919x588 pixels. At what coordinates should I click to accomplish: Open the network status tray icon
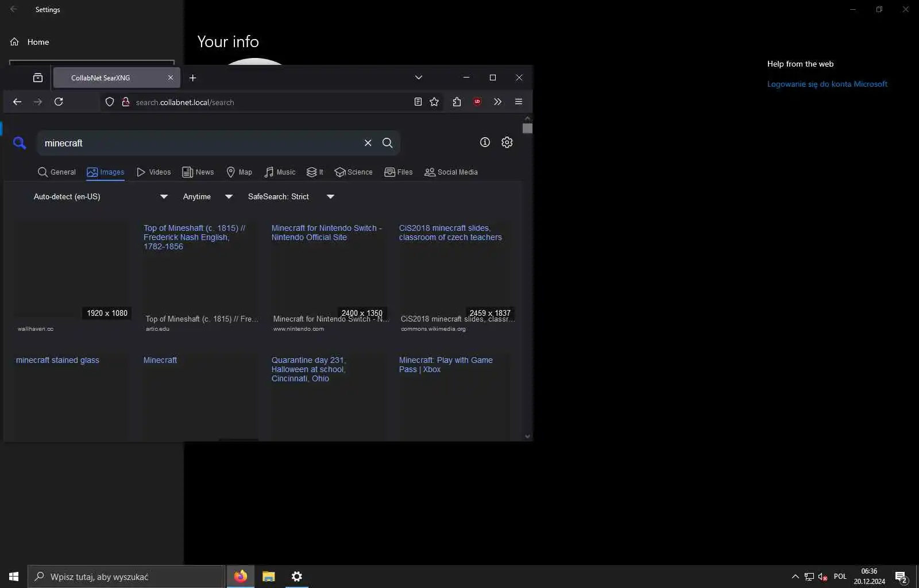coord(809,577)
